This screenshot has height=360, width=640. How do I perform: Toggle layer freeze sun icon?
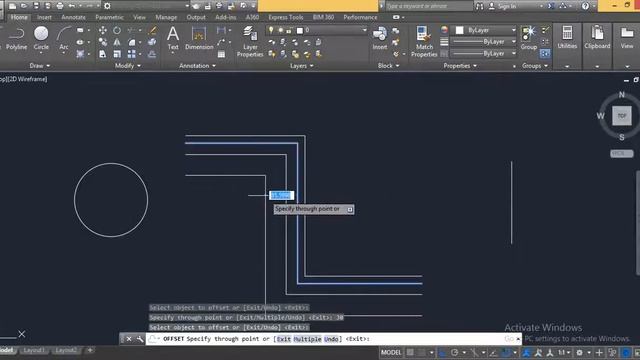pos(280,30)
